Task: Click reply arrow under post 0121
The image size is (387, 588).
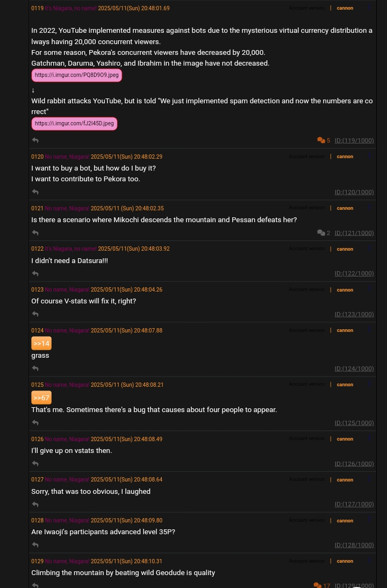Action: (x=35, y=233)
